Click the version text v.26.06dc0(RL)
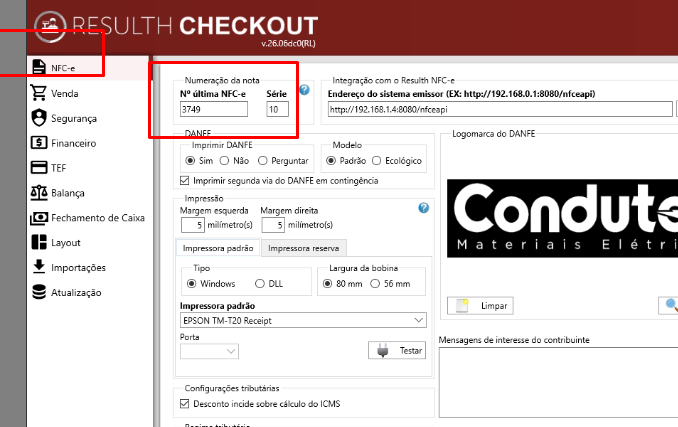This screenshot has width=678, height=427. [x=288, y=43]
